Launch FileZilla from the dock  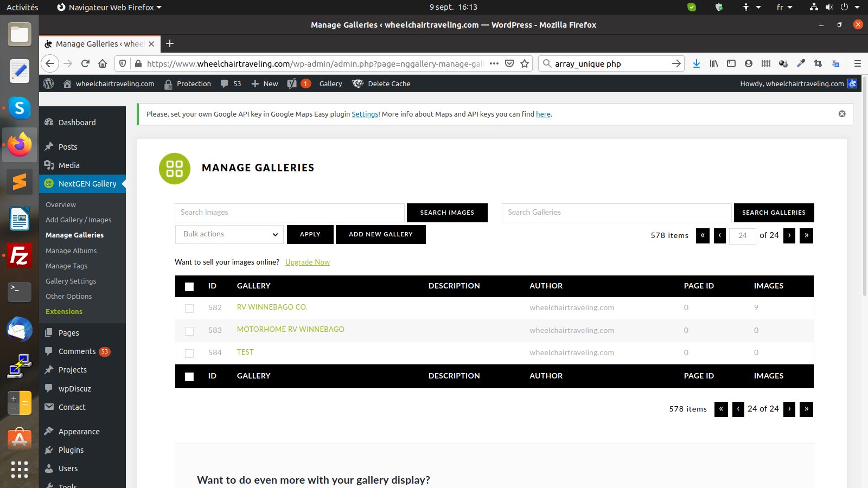pos(20,256)
